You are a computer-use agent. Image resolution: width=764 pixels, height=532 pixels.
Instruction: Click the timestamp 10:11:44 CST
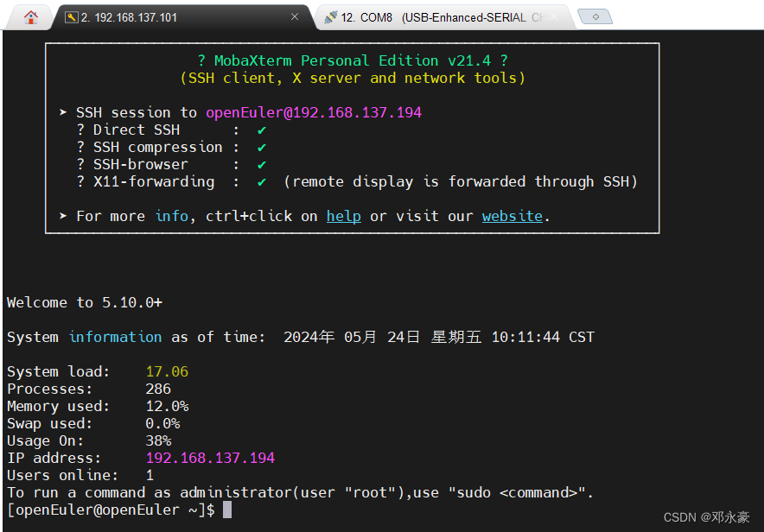click(543, 338)
